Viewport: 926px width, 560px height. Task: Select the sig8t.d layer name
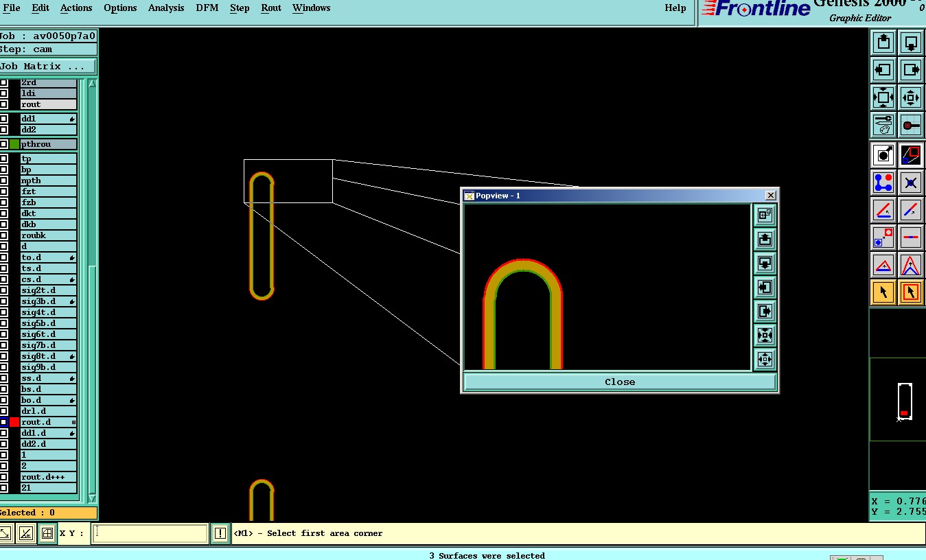pyautogui.click(x=48, y=356)
